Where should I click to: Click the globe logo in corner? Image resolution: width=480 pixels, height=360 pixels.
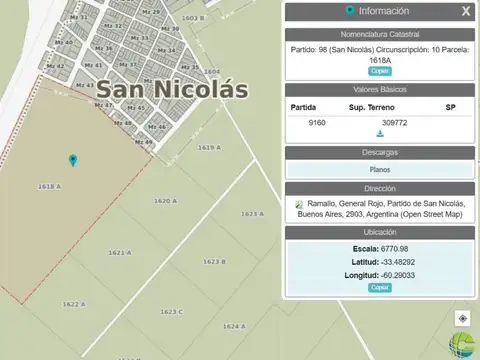(x=462, y=345)
